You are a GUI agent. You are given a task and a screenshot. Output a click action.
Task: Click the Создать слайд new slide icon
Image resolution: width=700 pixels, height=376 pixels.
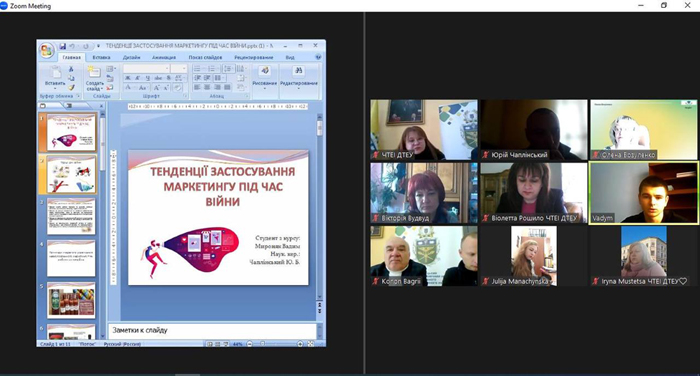click(x=94, y=72)
